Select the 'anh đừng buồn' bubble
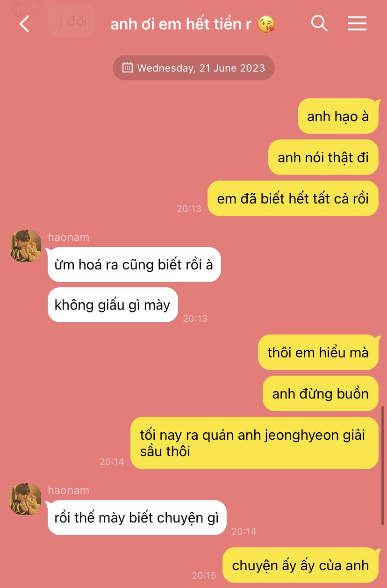This screenshot has height=588, width=387. (x=321, y=393)
